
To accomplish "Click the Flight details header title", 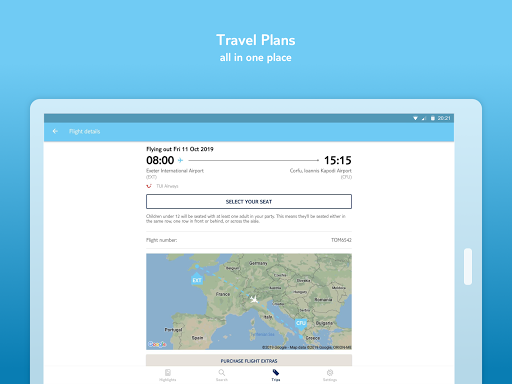I will 84,131.
